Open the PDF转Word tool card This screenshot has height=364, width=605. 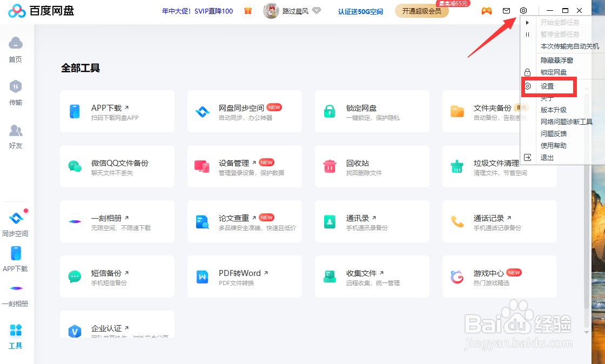click(245, 277)
